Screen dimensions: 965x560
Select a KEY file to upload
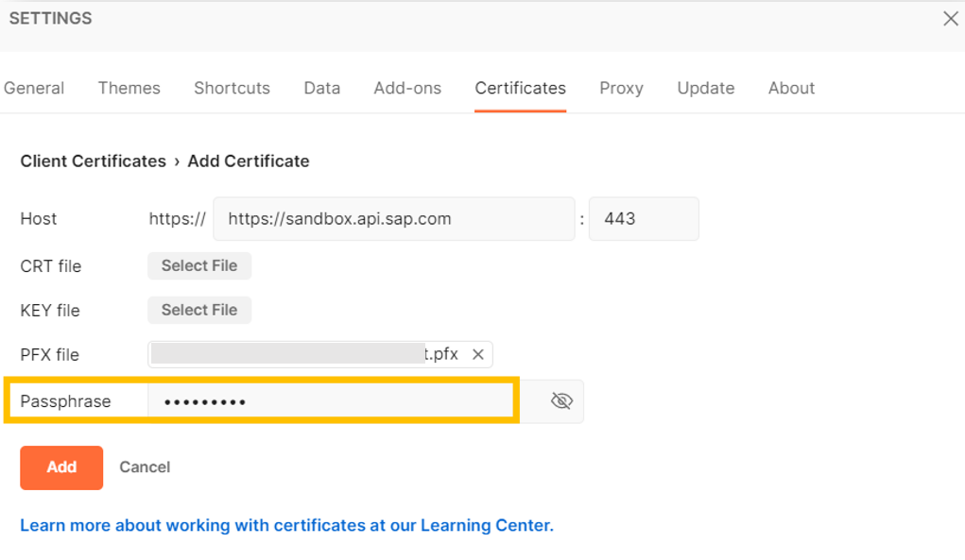point(198,310)
